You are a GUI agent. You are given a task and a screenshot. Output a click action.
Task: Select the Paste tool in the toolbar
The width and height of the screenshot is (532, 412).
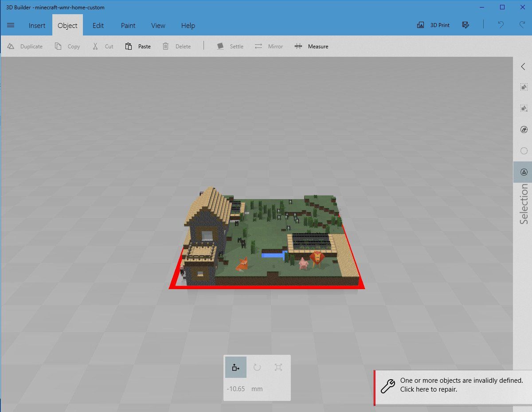tap(138, 46)
